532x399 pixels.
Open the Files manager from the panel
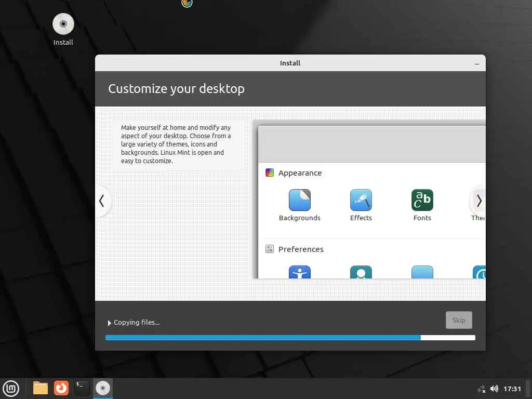[41, 388]
